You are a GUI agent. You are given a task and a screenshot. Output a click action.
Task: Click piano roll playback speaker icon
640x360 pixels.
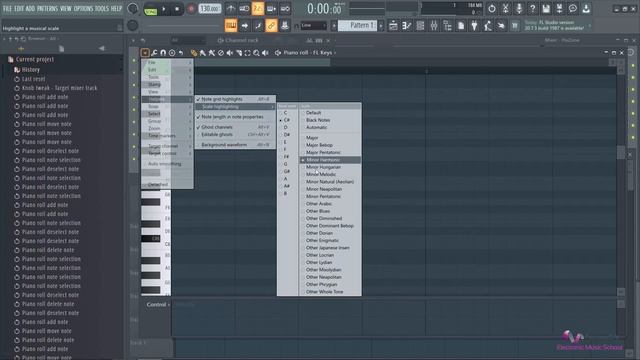click(x=265, y=53)
